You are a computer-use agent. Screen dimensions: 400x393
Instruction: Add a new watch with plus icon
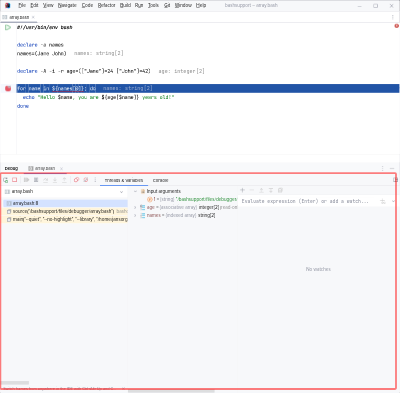point(243,190)
